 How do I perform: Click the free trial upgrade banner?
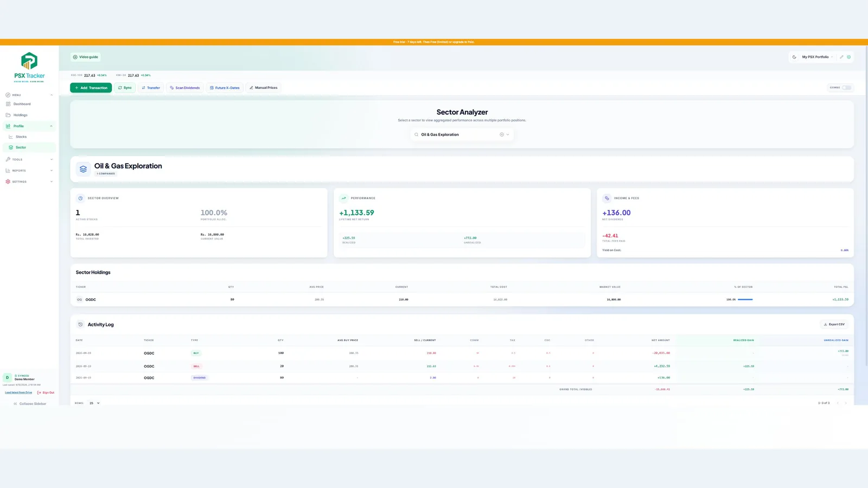434,42
